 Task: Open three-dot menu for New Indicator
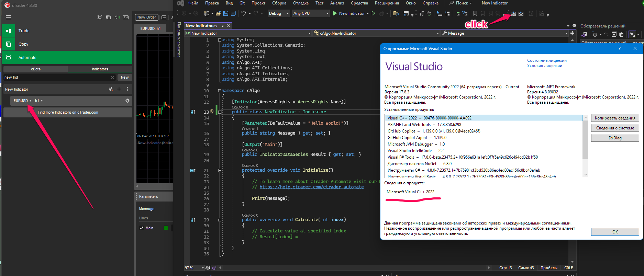point(127,89)
